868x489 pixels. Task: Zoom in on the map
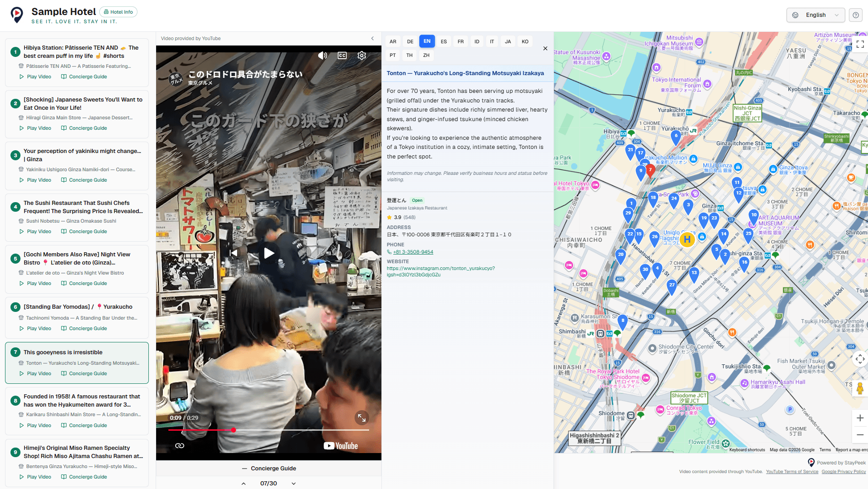pos(860,418)
